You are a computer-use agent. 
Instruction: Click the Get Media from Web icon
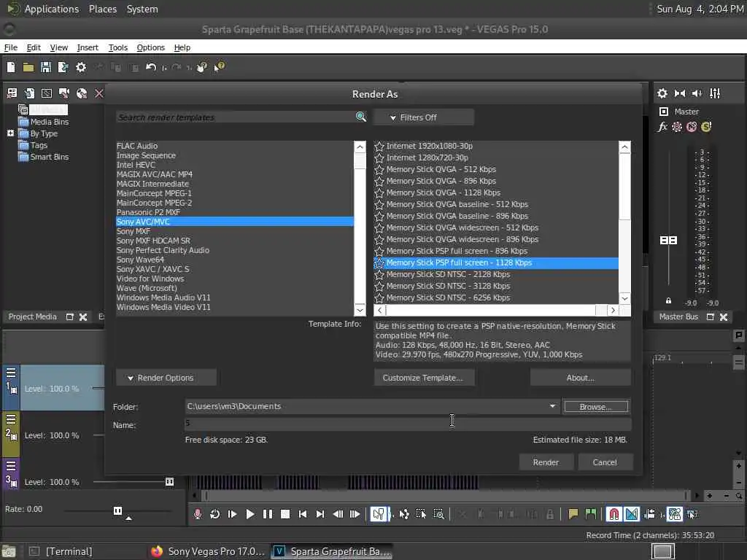82,93
